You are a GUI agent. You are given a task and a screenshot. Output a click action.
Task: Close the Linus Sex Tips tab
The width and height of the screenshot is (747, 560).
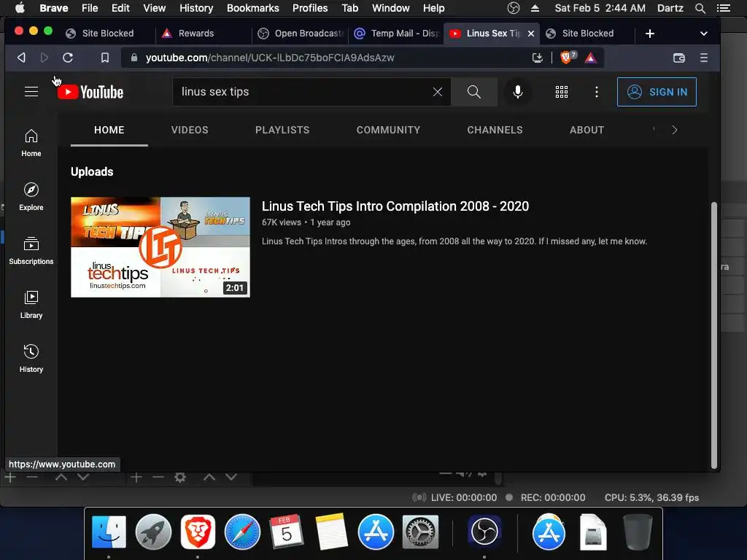tap(531, 34)
